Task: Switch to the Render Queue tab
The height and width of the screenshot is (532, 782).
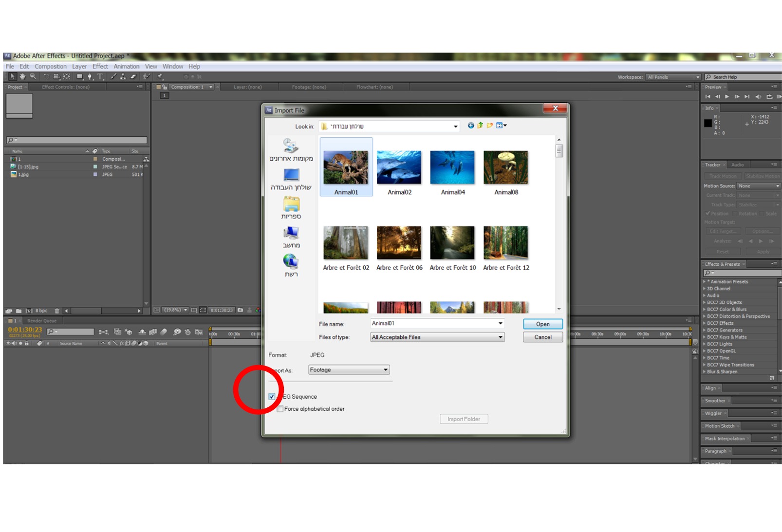Action: 42,321
